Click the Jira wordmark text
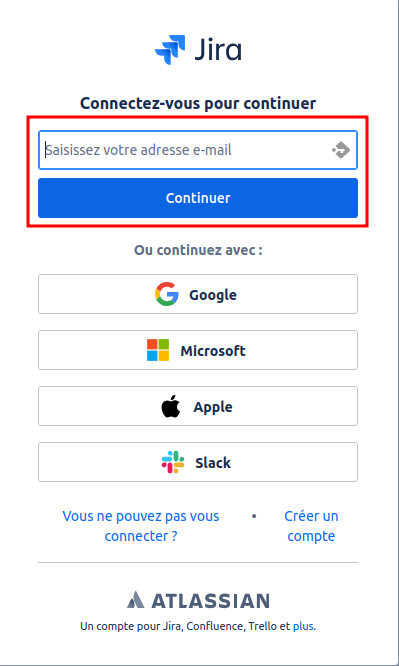The image size is (399, 666). click(x=218, y=50)
